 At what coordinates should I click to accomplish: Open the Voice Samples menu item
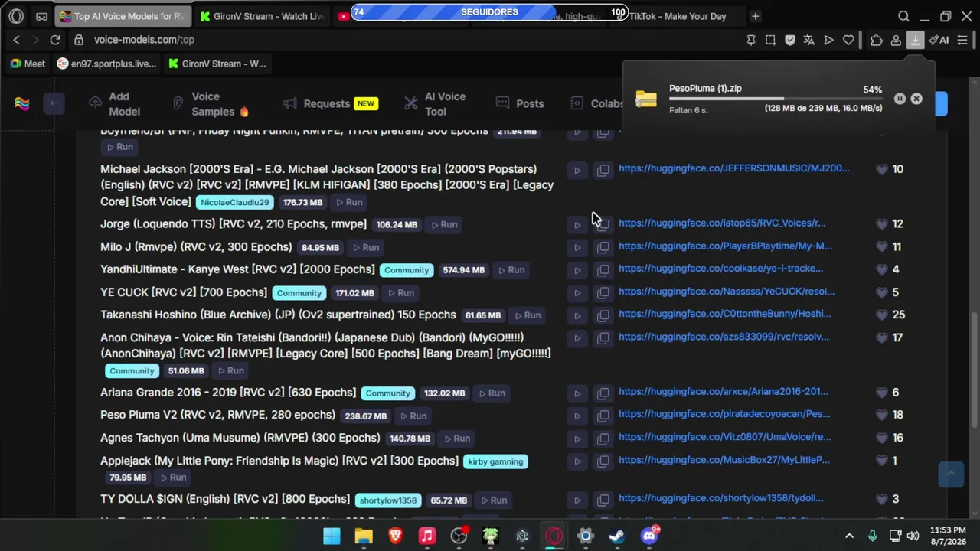click(x=211, y=104)
